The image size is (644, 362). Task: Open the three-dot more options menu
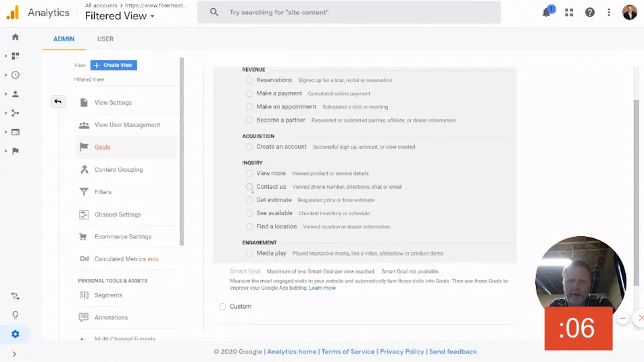609,13
